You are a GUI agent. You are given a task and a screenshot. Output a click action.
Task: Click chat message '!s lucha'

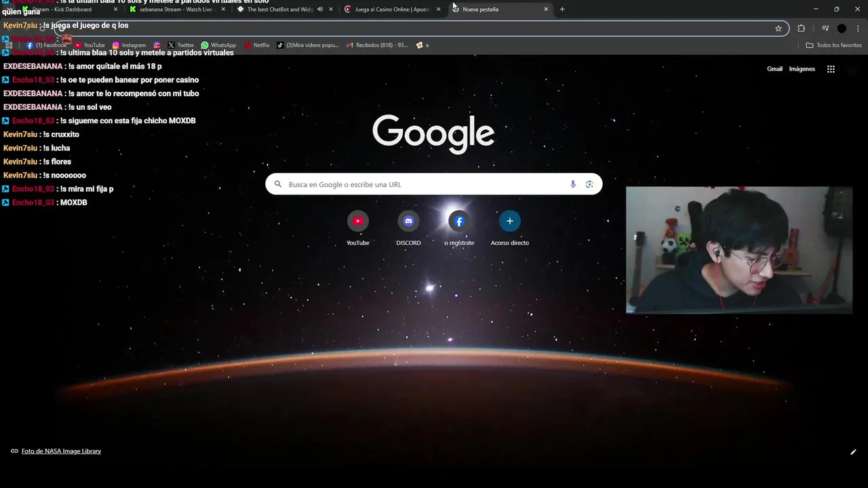tap(56, 148)
